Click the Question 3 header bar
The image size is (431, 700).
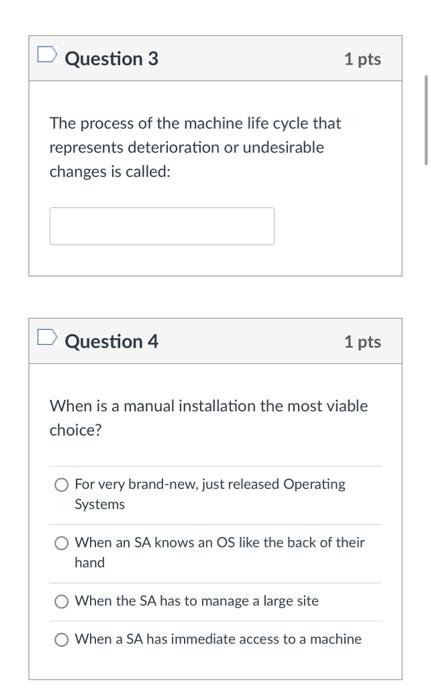click(215, 58)
